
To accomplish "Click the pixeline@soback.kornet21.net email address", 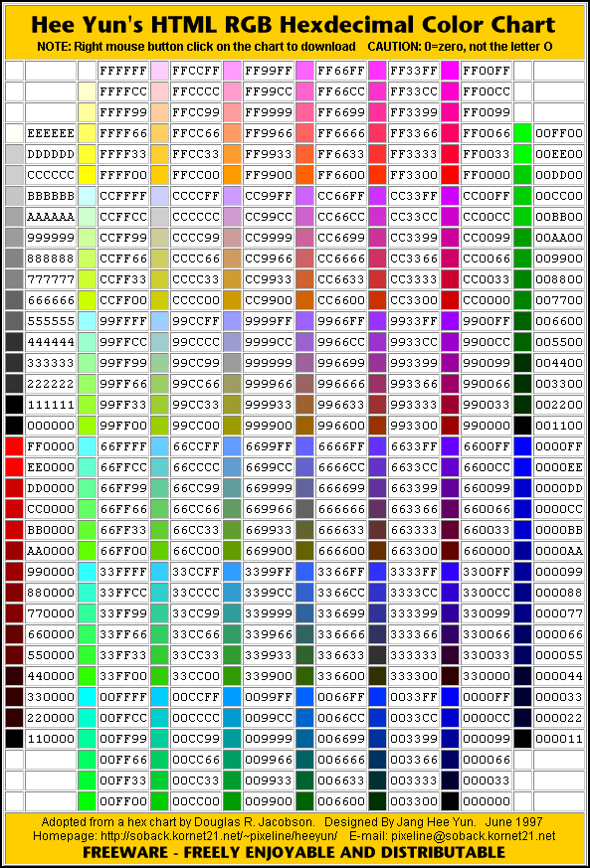I will tap(474, 836).
